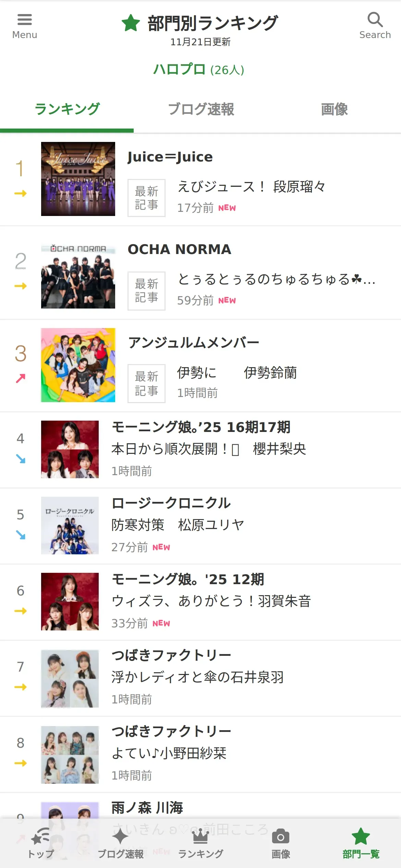This screenshot has height=868, width=401.
Task: Open the OCHA NORMA ranking entry
Action: point(179,250)
